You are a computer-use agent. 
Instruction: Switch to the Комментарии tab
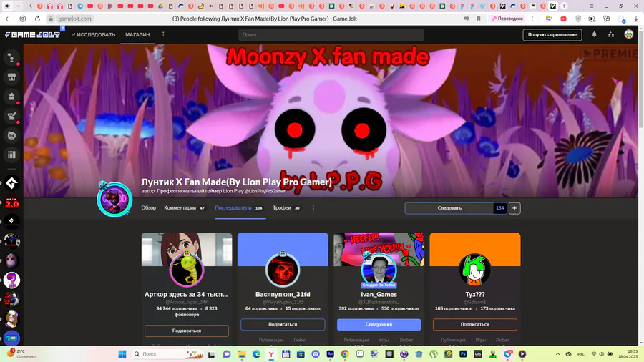pos(185,207)
